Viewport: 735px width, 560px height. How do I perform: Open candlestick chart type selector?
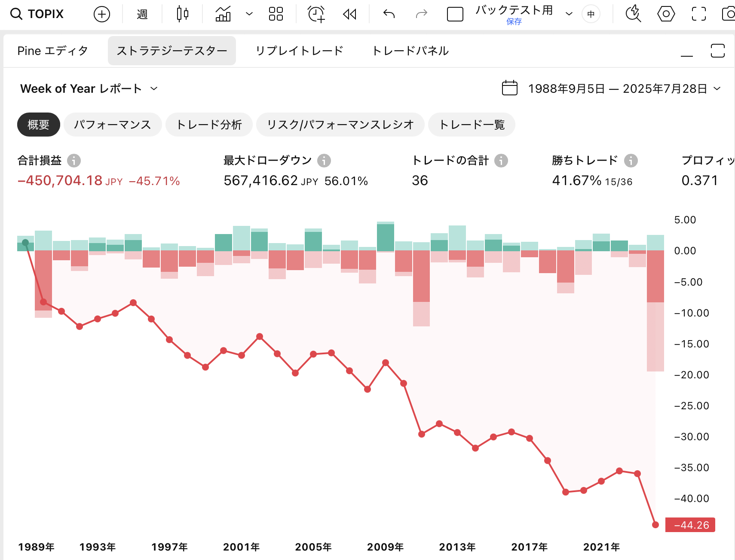pos(183,14)
